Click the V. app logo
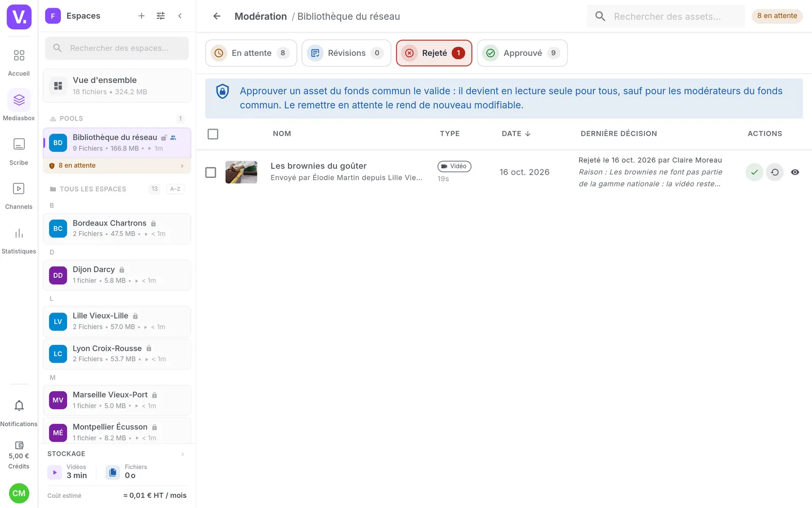 (x=19, y=17)
